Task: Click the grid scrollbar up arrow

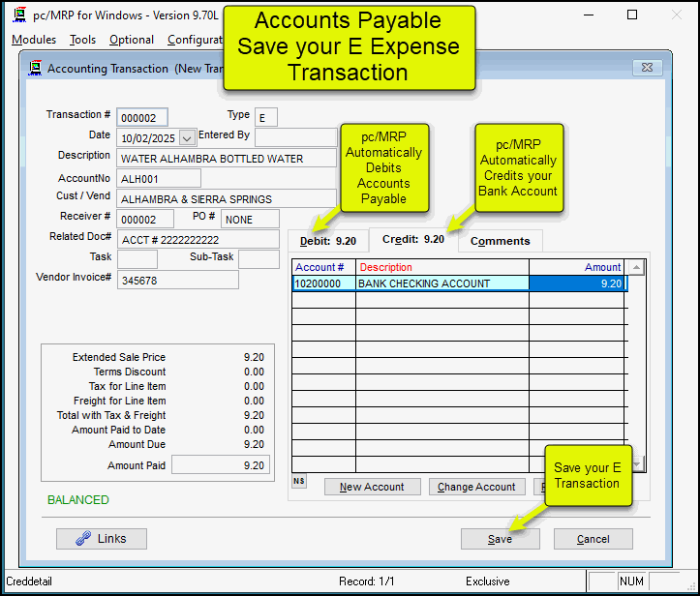Action: pos(635,267)
